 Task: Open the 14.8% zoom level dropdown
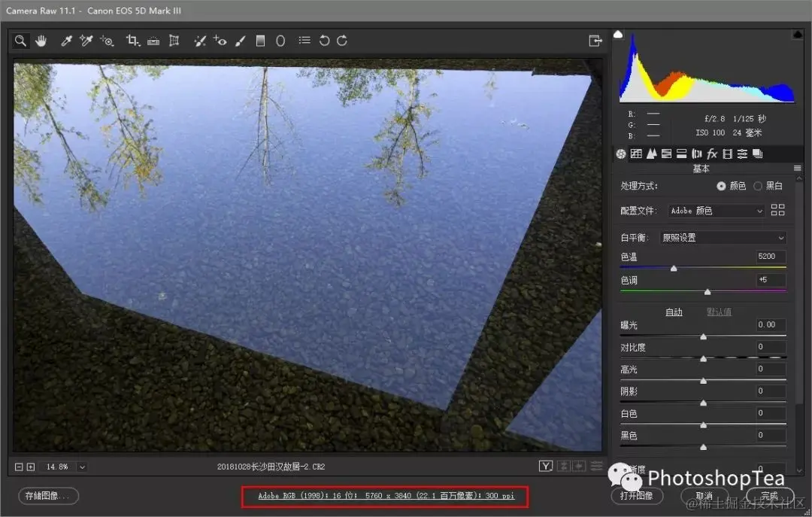(x=82, y=467)
